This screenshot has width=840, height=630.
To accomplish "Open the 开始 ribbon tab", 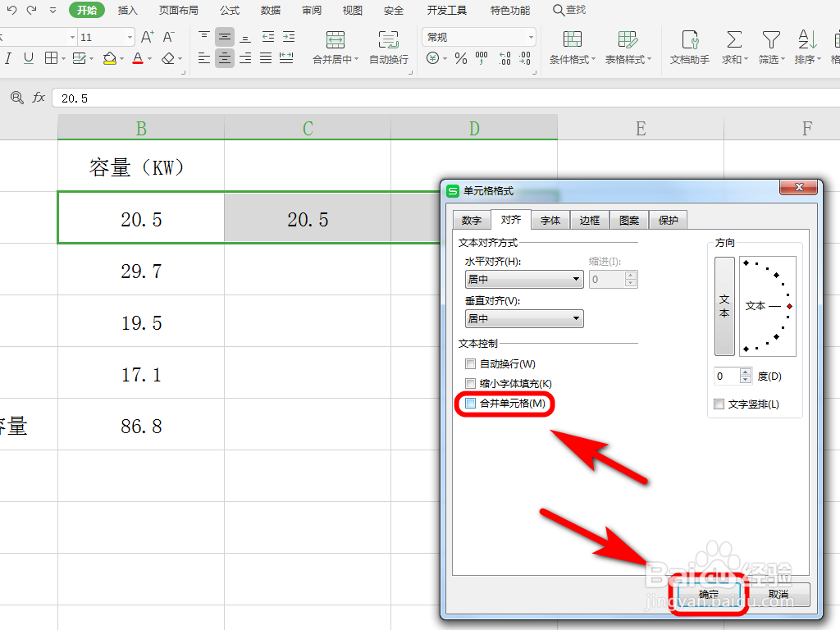I will (x=86, y=10).
